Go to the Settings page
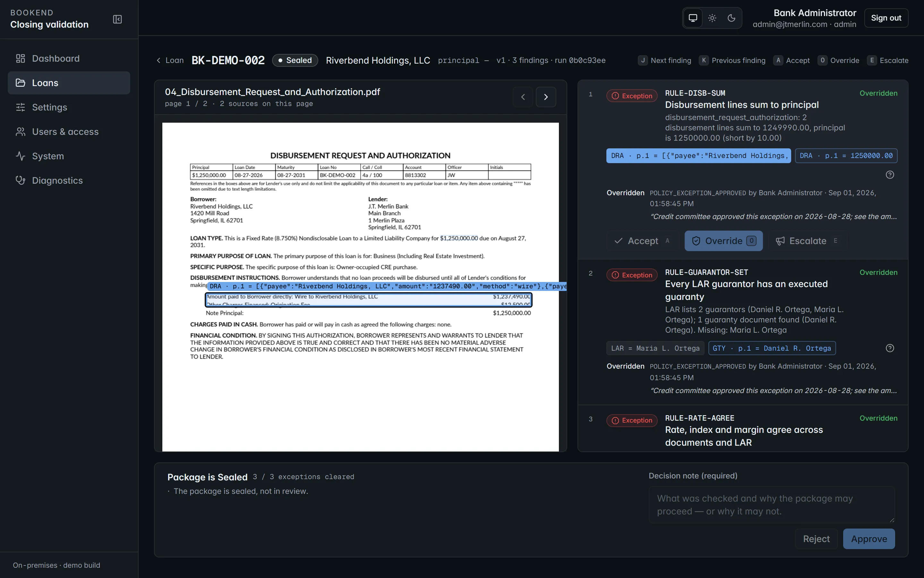Screen dimensions: 924x578 pos(69,108)
